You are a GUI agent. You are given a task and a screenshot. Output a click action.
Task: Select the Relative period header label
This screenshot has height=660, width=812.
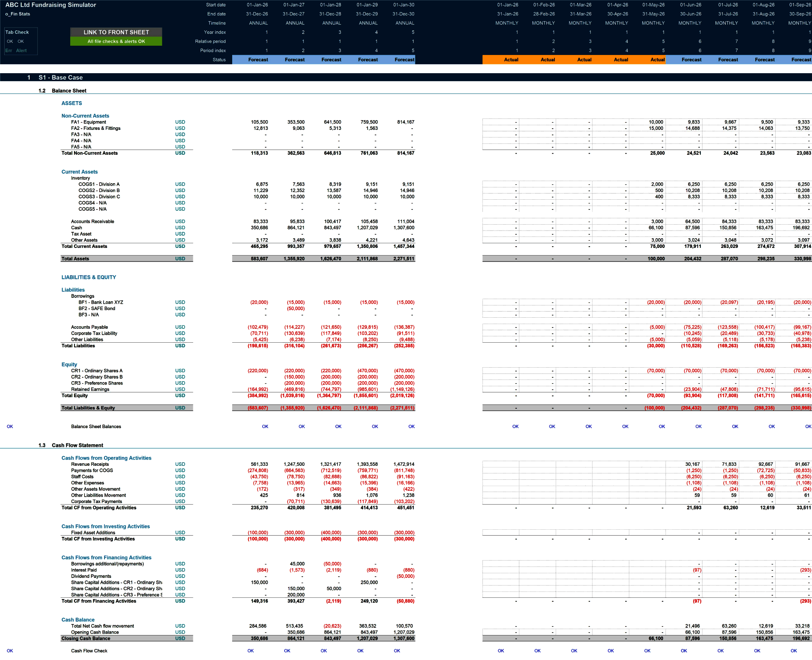210,41
